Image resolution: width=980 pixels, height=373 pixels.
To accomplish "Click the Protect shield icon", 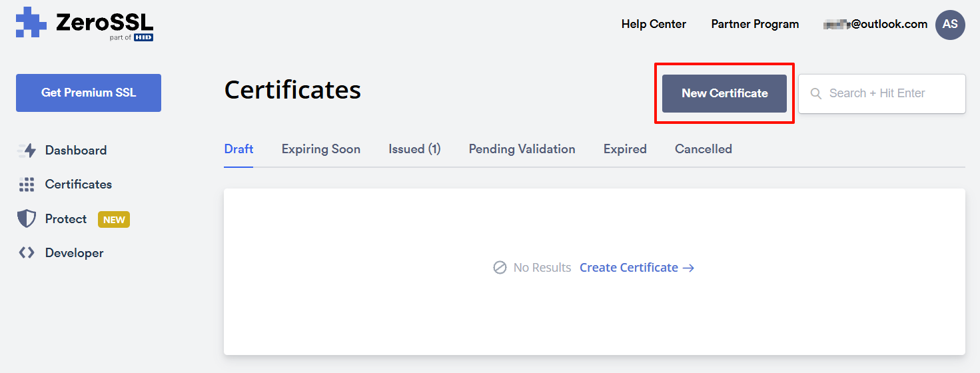I will click(27, 219).
